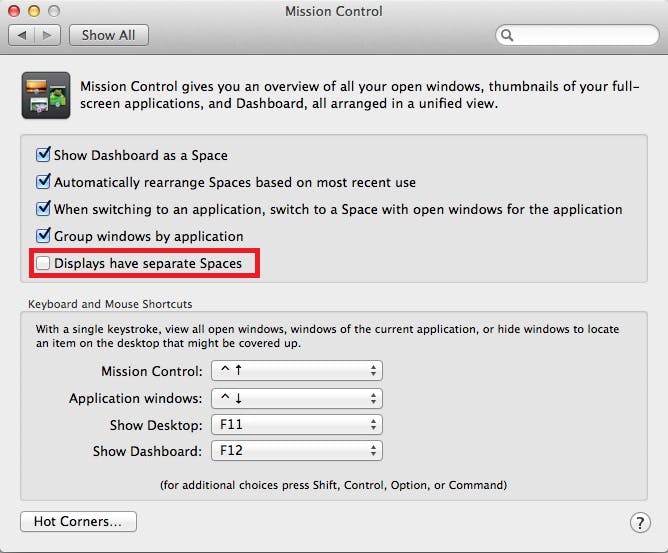Click the Show Desktop: label
Image resolution: width=668 pixels, height=553 pixels.
click(156, 425)
